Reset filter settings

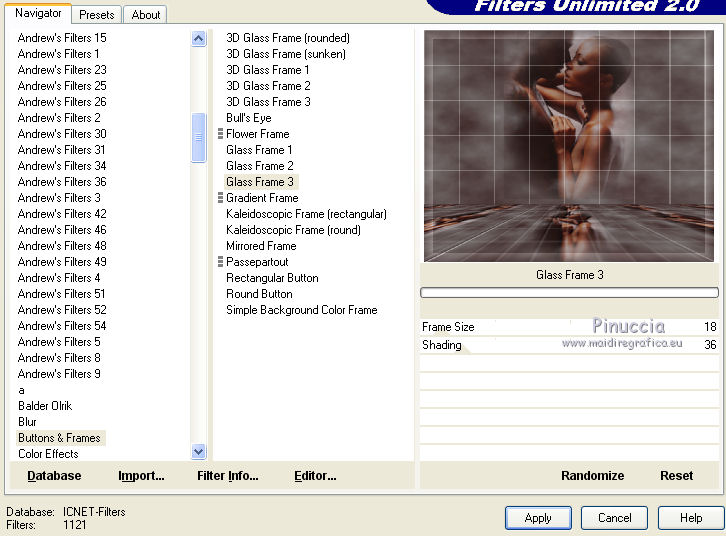pos(676,475)
